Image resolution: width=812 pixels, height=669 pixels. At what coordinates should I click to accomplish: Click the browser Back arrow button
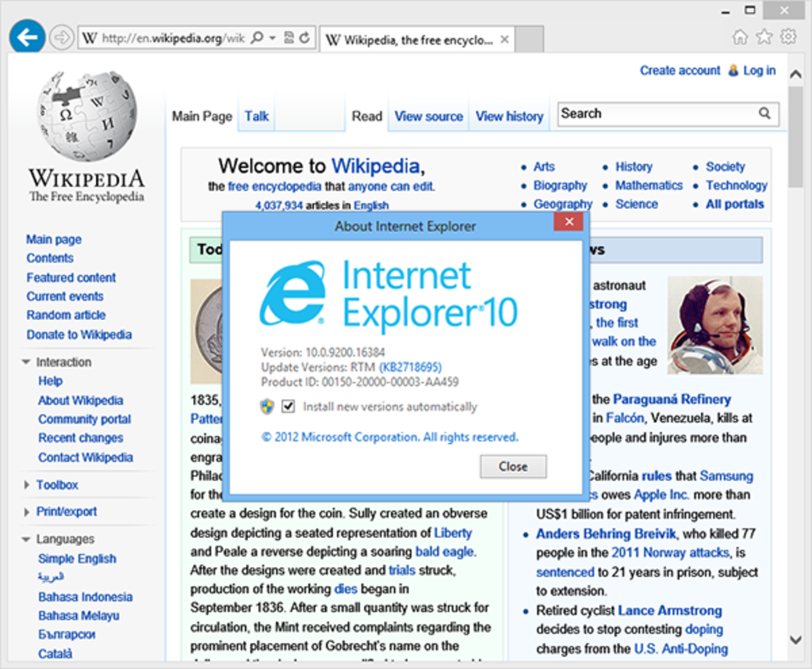[27, 37]
